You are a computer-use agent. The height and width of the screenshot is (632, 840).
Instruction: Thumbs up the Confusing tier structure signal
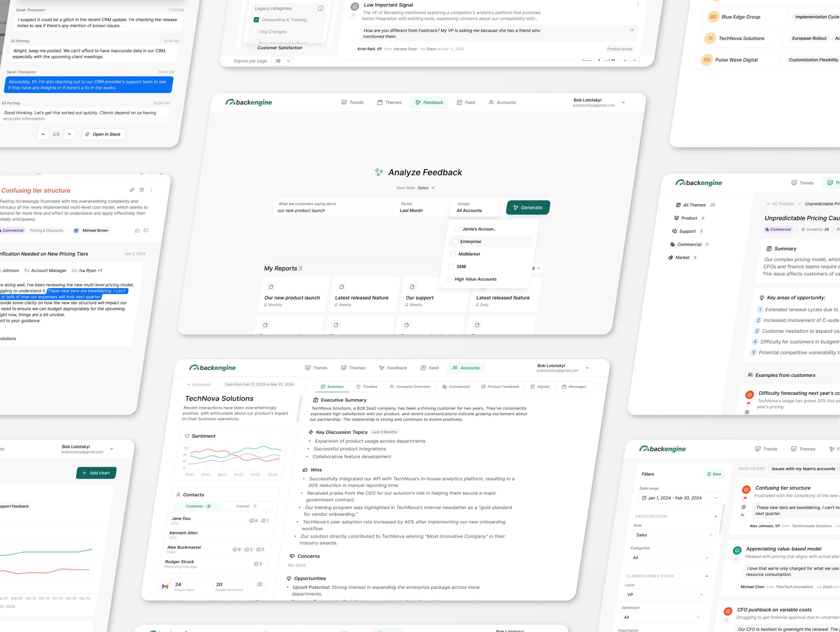point(137,231)
